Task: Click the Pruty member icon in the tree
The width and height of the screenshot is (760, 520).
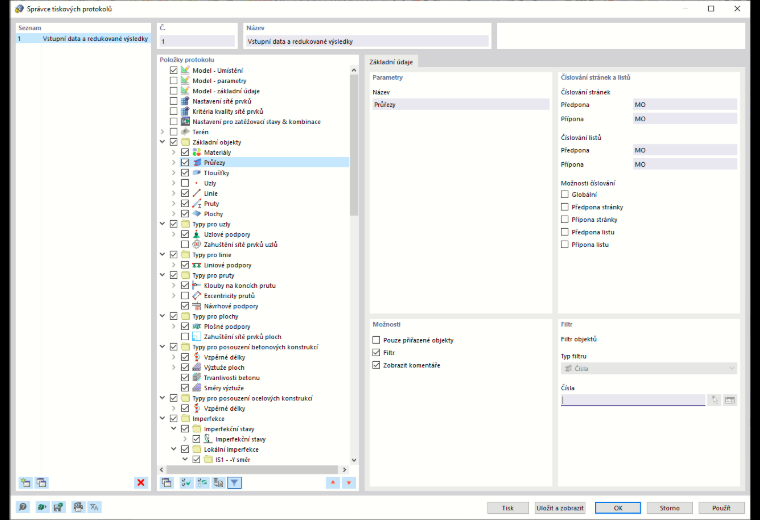Action: coord(197,204)
